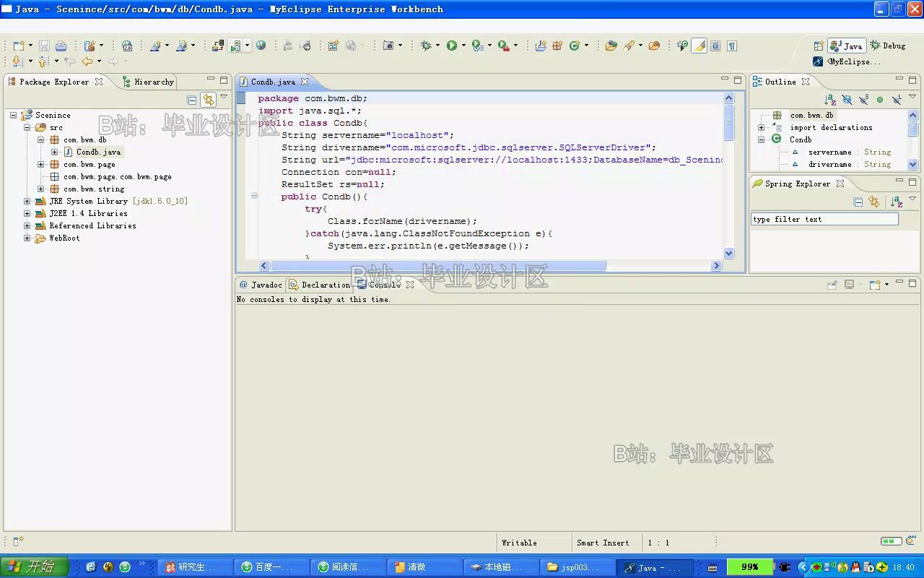Click the Pin Console icon

pos(832,285)
